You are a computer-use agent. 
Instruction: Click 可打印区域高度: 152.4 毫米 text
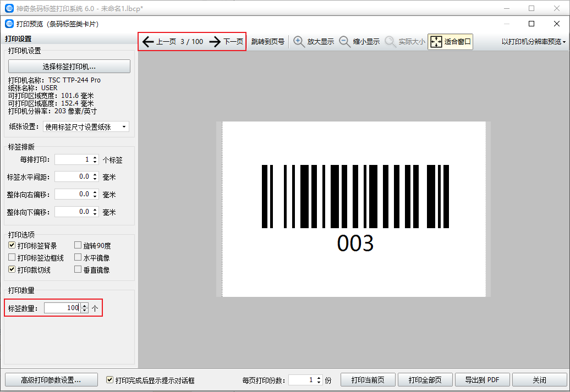pos(51,103)
